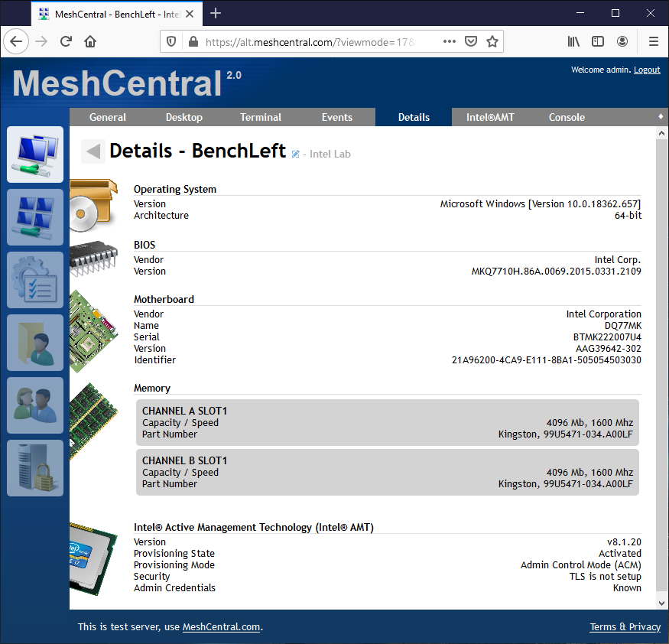The width and height of the screenshot is (669, 644).
Task: Open the Firefox hamburger menu
Action: pyautogui.click(x=653, y=41)
